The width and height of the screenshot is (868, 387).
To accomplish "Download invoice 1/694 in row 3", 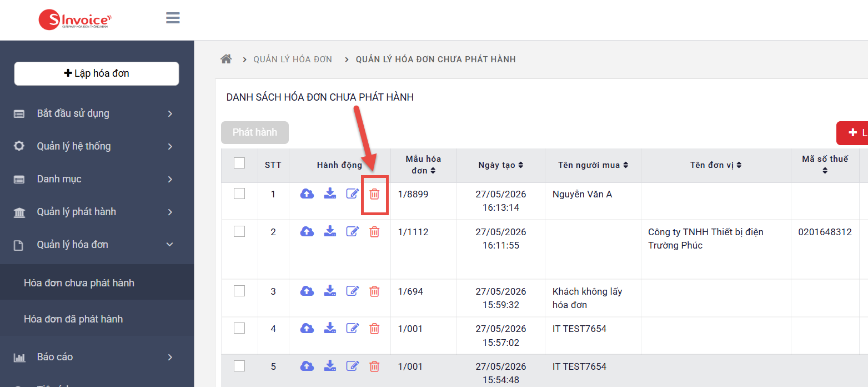I will pos(330,291).
